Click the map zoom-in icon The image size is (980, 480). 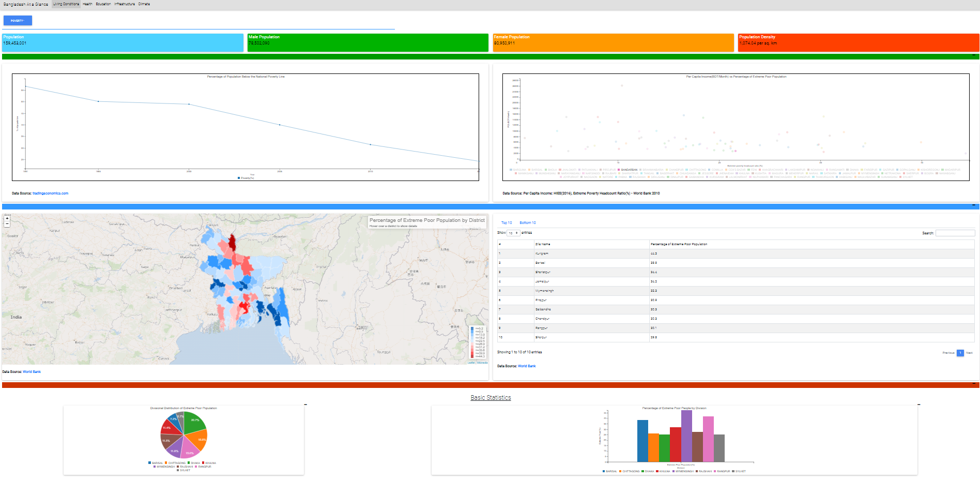coord(6,218)
